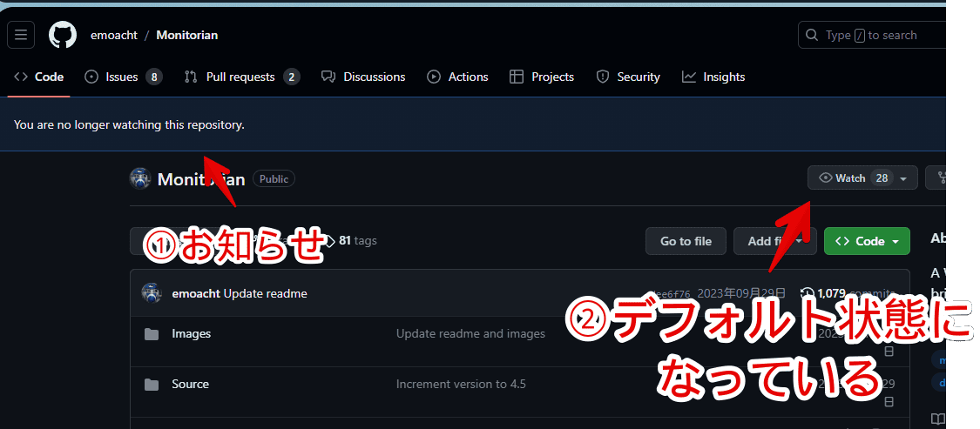Open emoacht author link in commit row
This screenshot has width=980, height=429.
[x=196, y=293]
